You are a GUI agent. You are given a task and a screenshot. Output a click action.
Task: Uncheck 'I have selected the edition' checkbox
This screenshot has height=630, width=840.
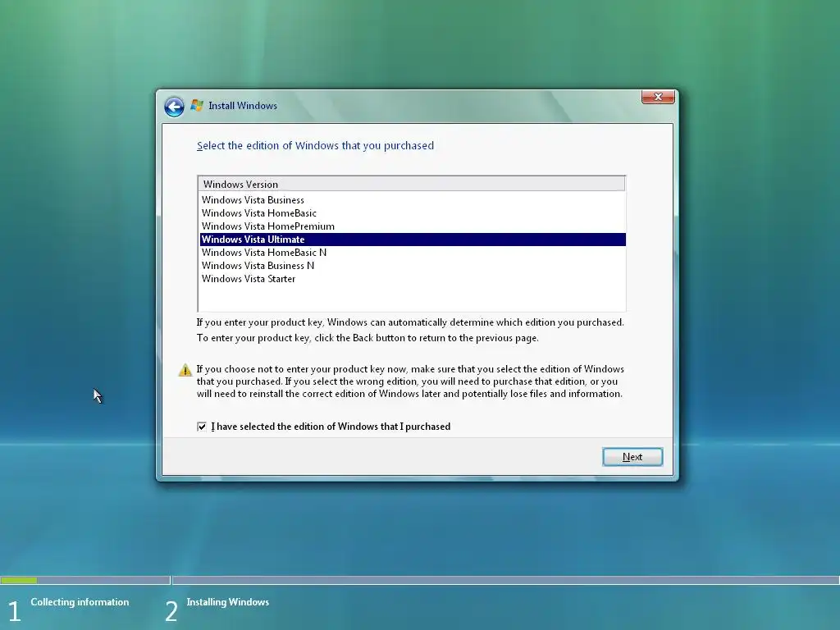(202, 427)
